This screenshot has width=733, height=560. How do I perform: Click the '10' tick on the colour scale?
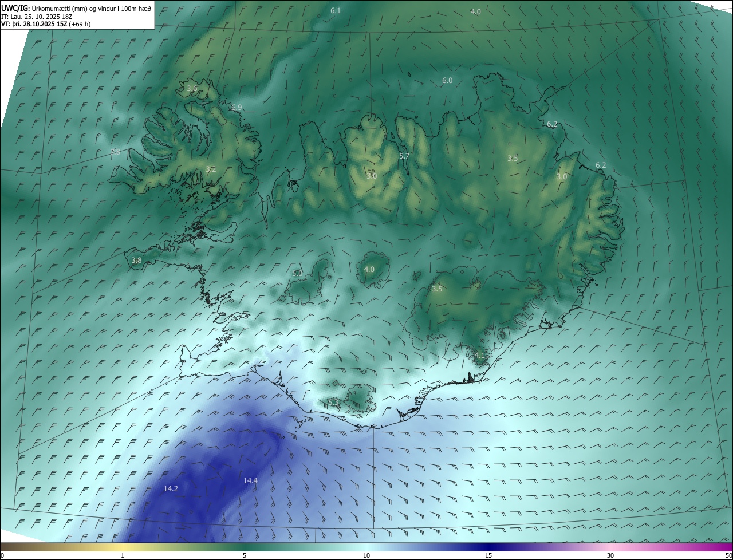pyautogui.click(x=366, y=555)
